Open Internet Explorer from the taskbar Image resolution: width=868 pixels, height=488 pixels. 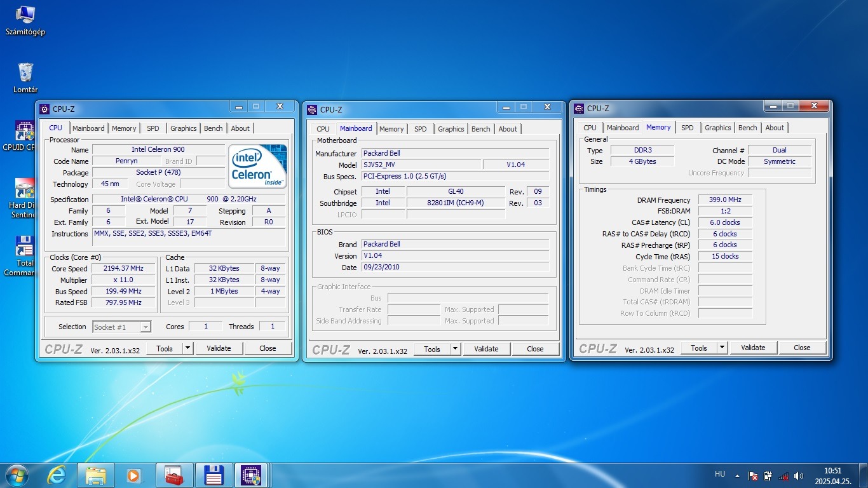point(57,475)
